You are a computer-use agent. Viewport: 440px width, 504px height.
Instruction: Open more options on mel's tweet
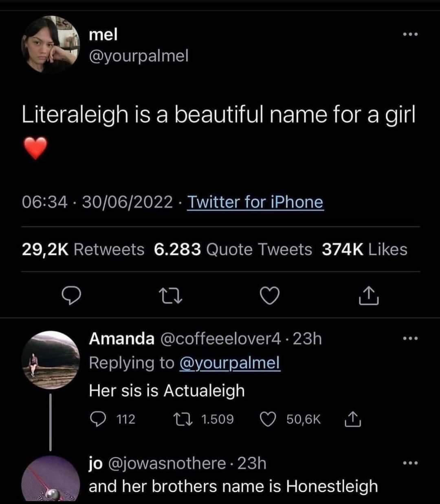pyautogui.click(x=409, y=35)
